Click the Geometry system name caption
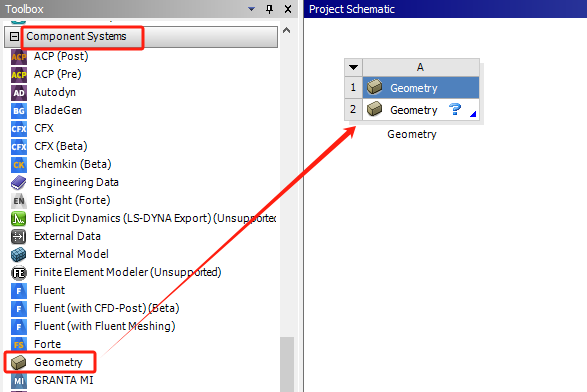The width and height of the screenshot is (587, 392). (x=412, y=134)
